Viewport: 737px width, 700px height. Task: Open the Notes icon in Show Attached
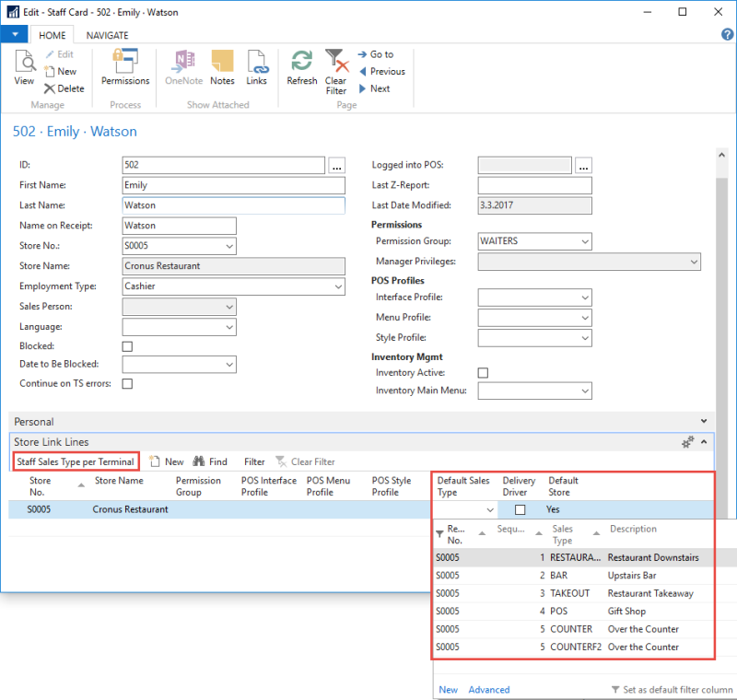point(222,66)
